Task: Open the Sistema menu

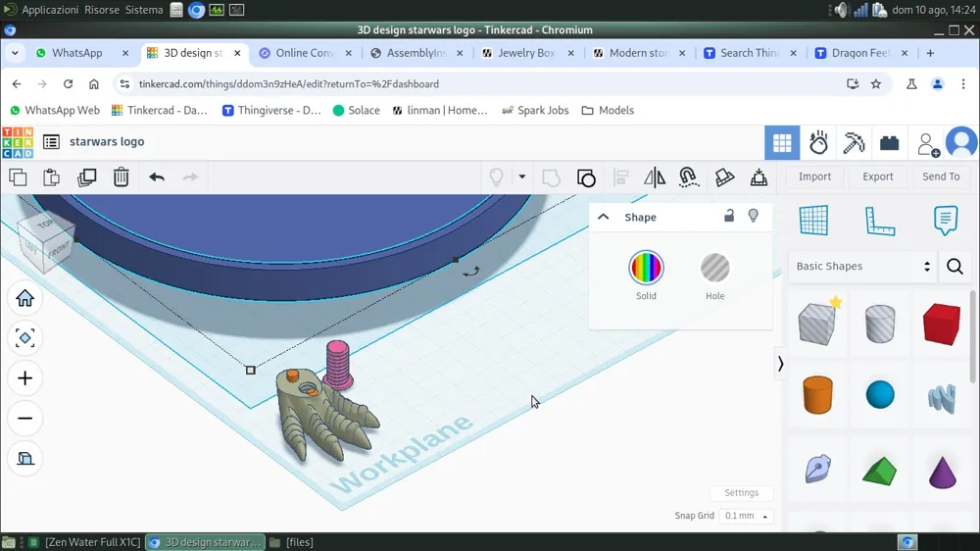Action: click(144, 10)
